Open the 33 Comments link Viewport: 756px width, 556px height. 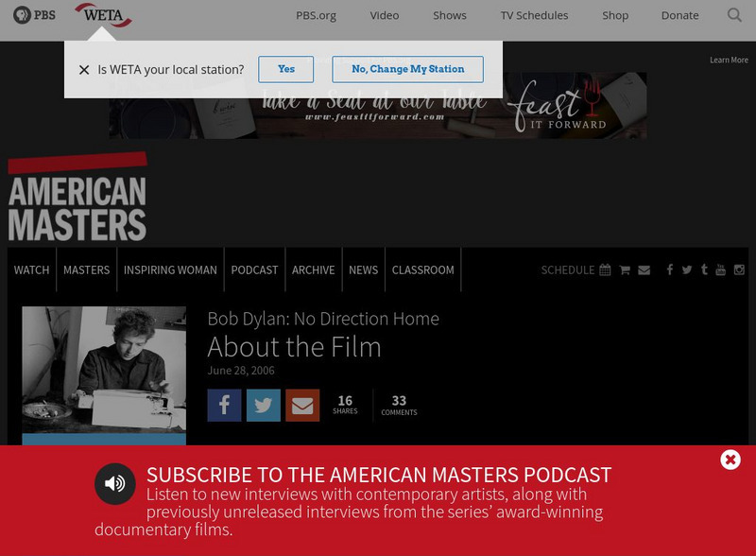[x=399, y=405]
